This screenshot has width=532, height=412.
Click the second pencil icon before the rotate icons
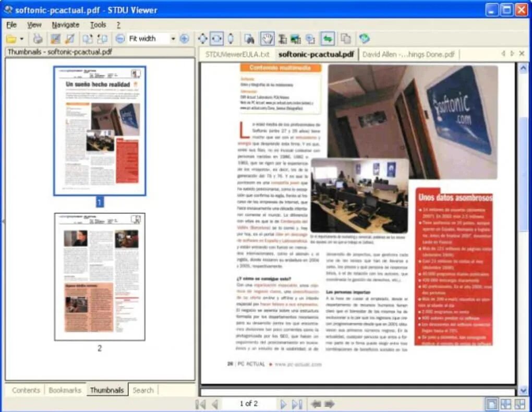click(x=70, y=39)
